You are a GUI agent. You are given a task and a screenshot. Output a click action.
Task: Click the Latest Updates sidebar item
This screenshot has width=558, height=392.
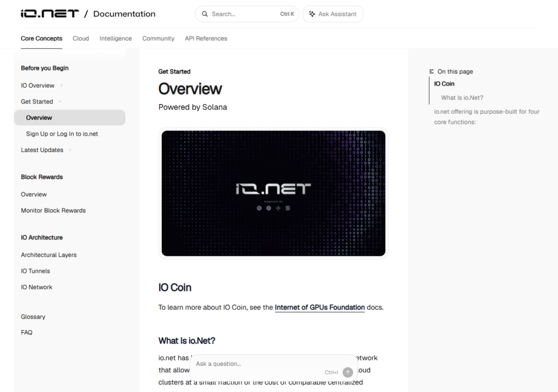42,150
